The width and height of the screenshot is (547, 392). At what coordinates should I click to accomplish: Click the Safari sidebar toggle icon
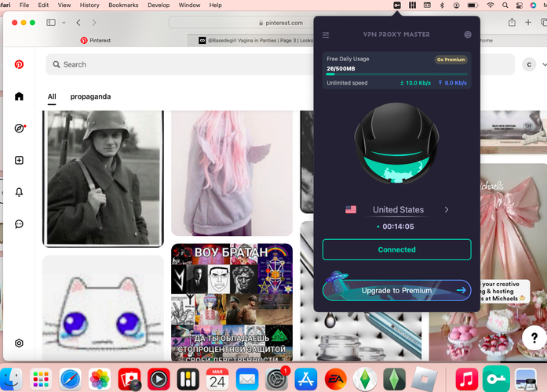pyautogui.click(x=51, y=22)
